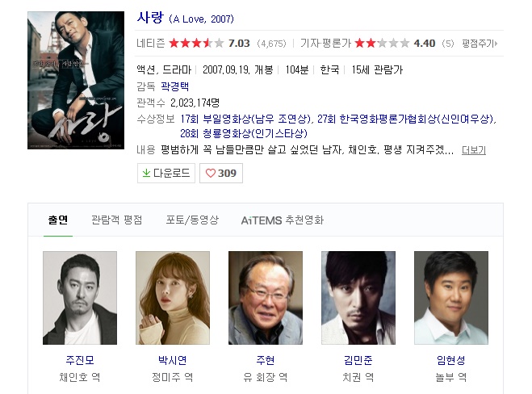Open the AiTEMS 추천영화 tab
Image resolution: width=532 pixels, height=394 pixels.
tap(283, 220)
